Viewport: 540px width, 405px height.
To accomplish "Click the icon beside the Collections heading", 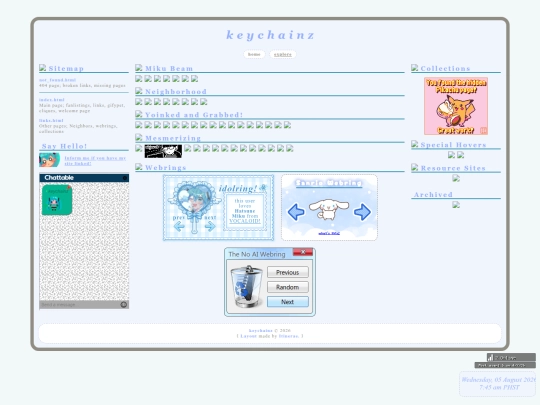I will [x=415, y=68].
